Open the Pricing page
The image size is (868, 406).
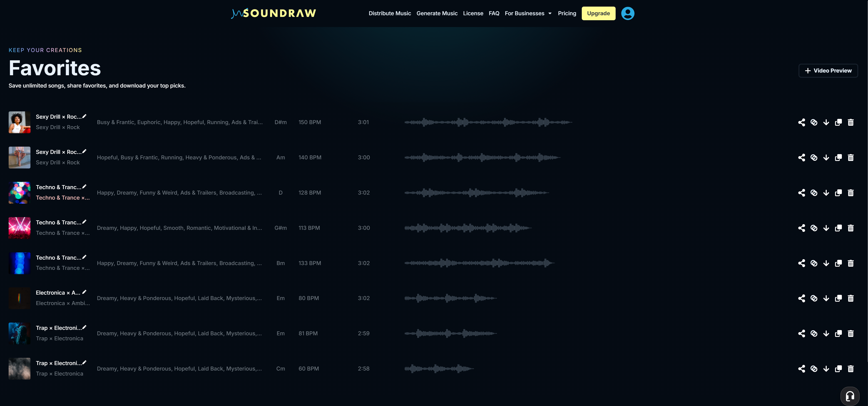(567, 13)
